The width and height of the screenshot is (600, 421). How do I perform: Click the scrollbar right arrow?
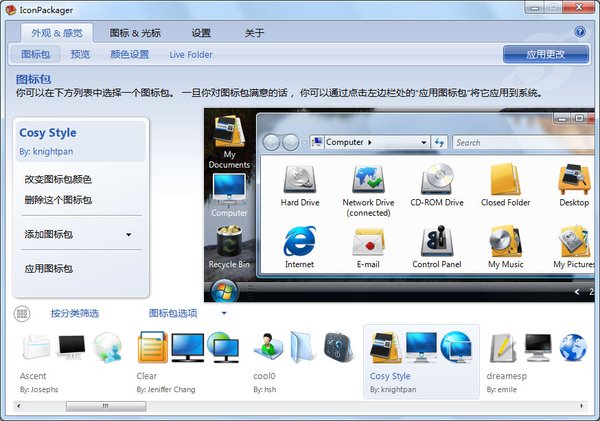tap(582, 406)
